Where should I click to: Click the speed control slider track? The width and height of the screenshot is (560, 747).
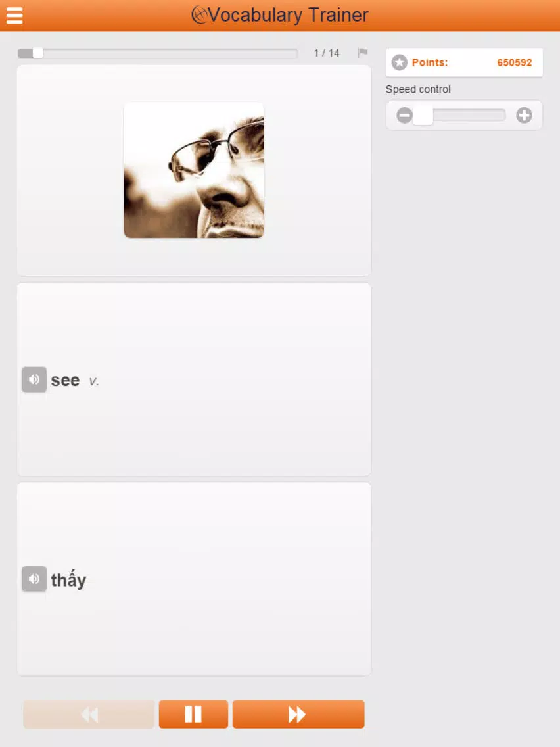click(x=459, y=115)
